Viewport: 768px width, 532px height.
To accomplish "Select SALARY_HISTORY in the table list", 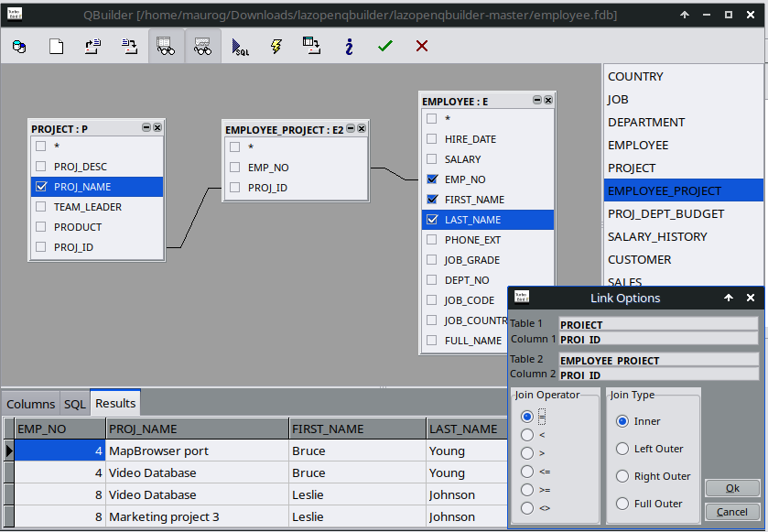I will pos(683,236).
